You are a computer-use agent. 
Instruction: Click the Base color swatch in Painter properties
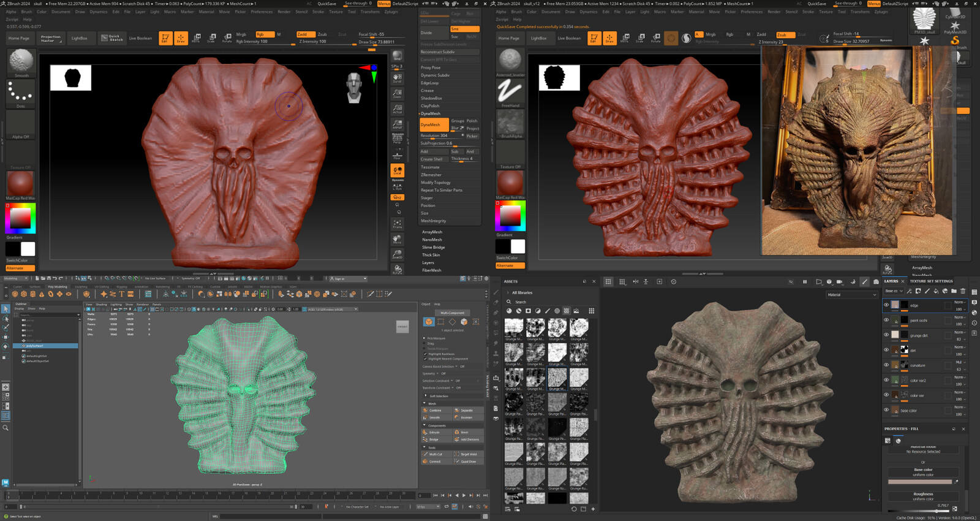point(920,482)
